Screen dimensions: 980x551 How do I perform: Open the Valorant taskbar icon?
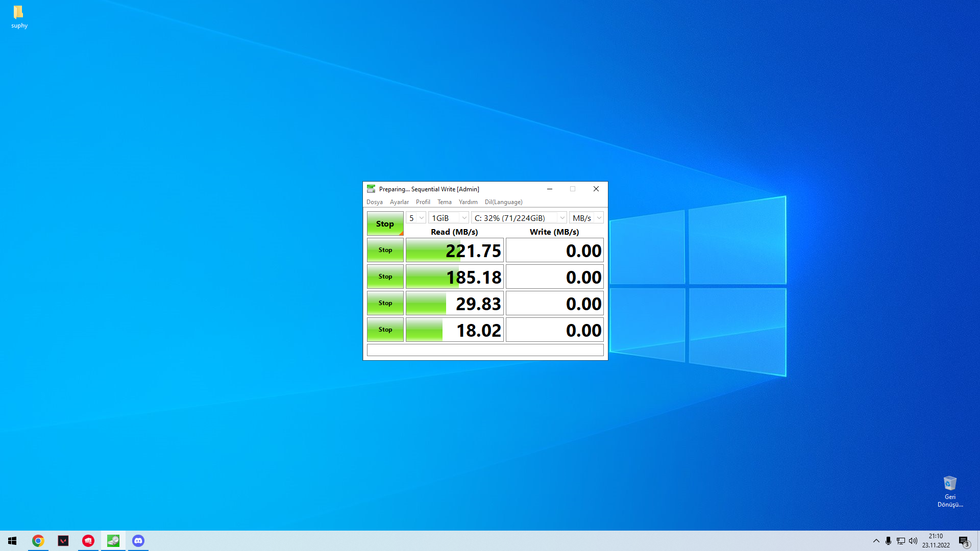63,541
